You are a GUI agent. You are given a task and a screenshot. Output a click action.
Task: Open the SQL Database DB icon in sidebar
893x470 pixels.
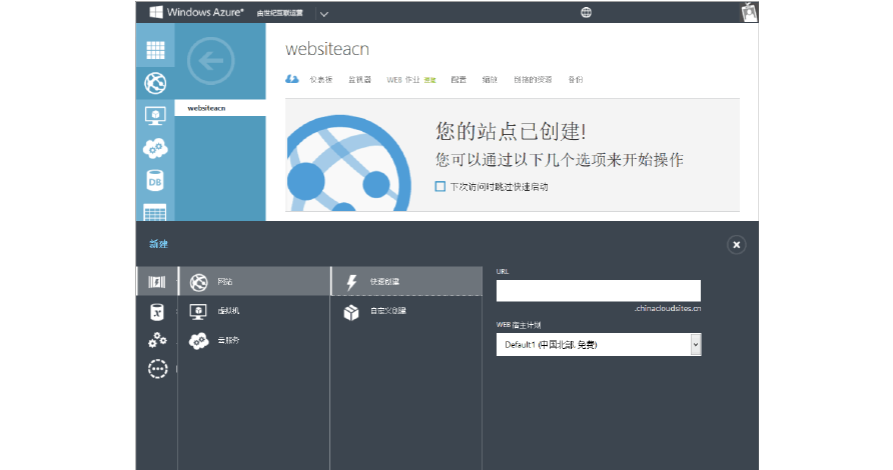pos(155,181)
